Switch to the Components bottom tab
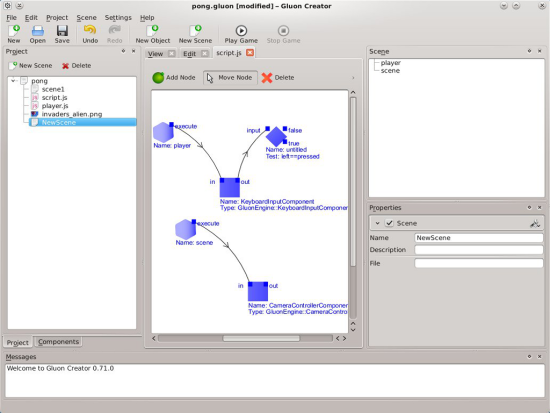This screenshot has height=413, width=550. coord(59,342)
